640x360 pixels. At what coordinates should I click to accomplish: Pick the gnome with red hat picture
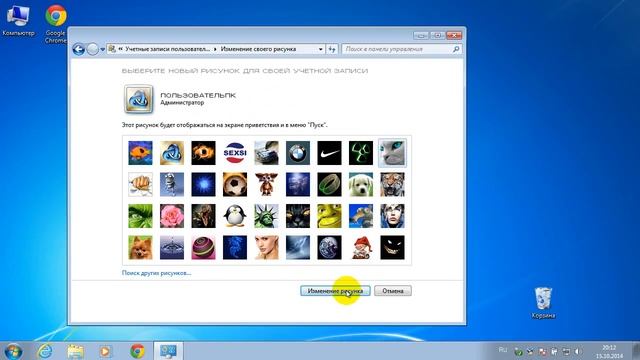click(361, 247)
